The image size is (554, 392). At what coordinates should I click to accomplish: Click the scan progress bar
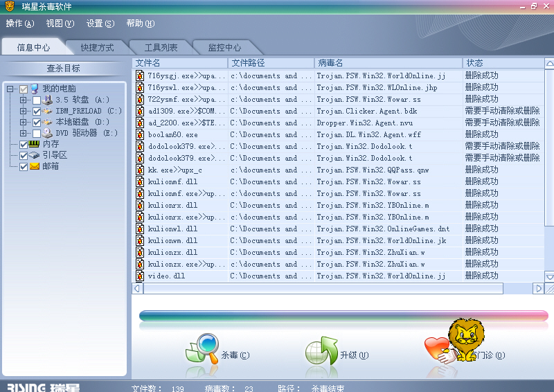pyautogui.click(x=343, y=316)
